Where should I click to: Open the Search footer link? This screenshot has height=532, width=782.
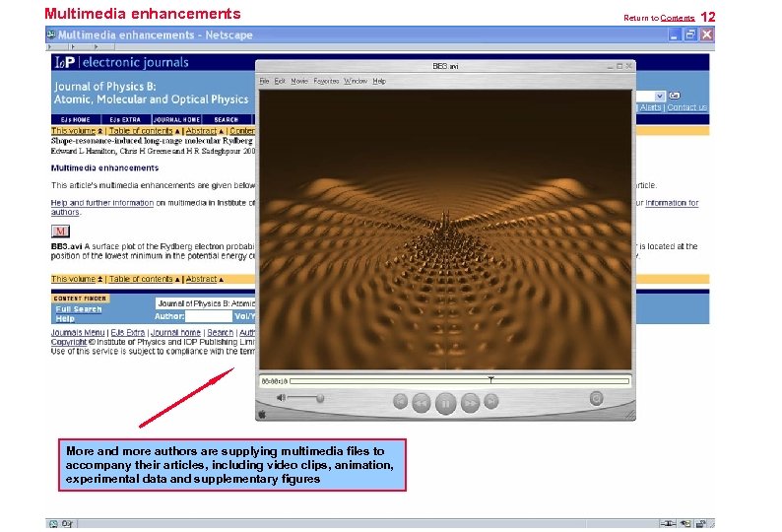(x=220, y=332)
